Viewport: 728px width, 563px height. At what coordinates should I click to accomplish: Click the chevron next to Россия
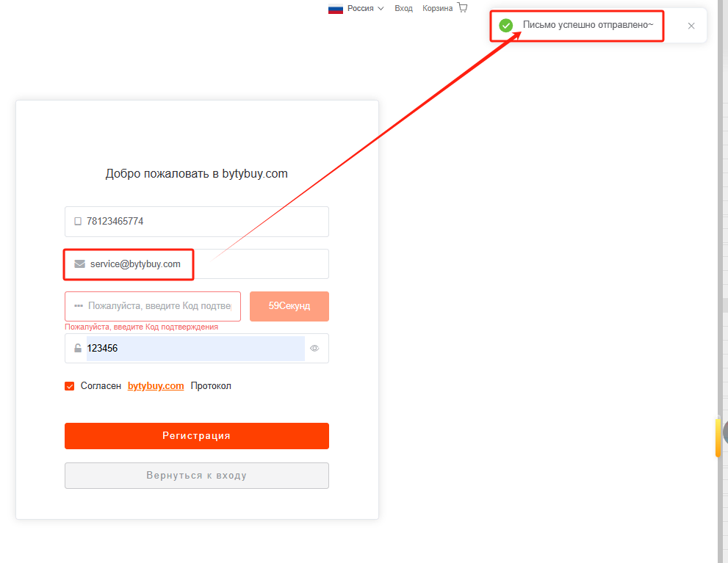(381, 8)
